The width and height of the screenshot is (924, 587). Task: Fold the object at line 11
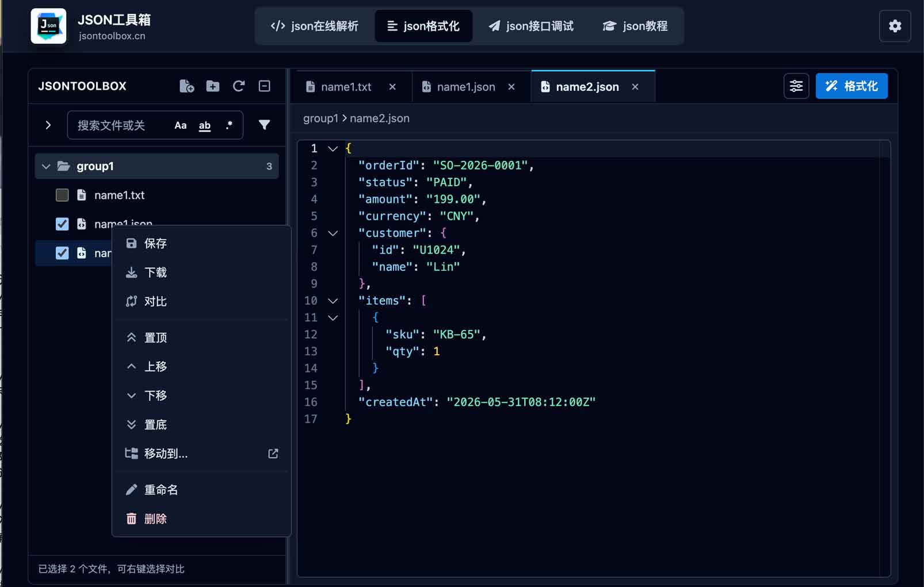(333, 317)
